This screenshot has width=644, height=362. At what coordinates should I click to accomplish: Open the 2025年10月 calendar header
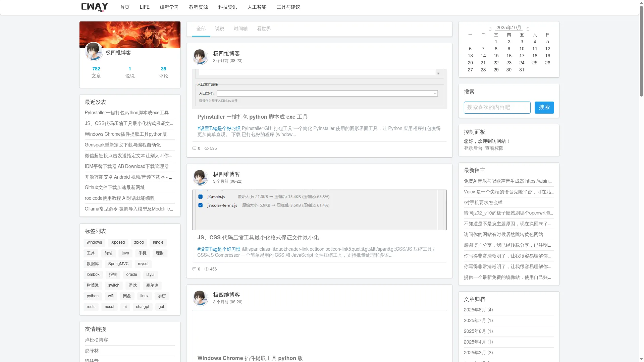(x=508, y=27)
